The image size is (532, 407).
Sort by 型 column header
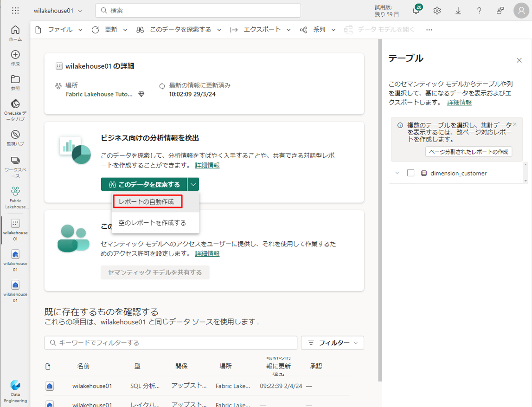137,366
